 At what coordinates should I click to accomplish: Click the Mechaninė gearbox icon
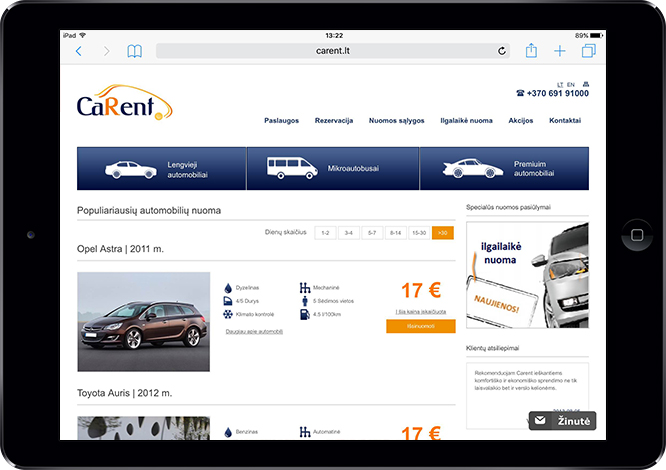pyautogui.click(x=305, y=288)
